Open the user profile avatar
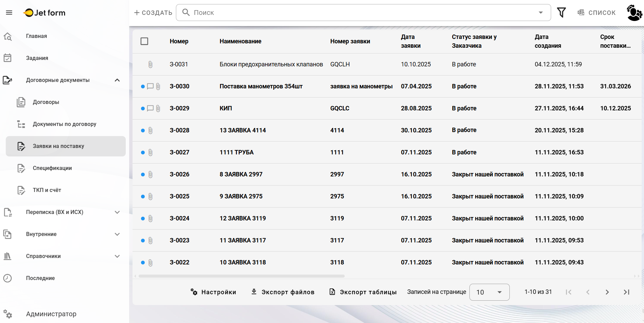Viewport: 644px width, 323px height. pos(634,13)
